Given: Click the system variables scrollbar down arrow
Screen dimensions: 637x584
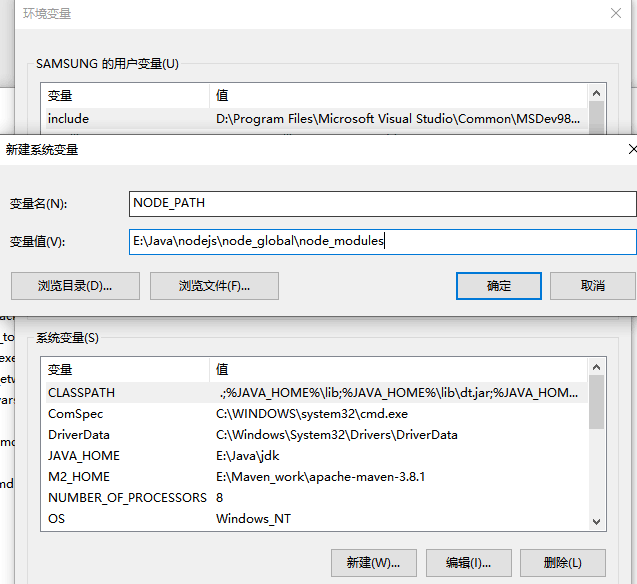Looking at the screenshot, I should click(x=596, y=521).
